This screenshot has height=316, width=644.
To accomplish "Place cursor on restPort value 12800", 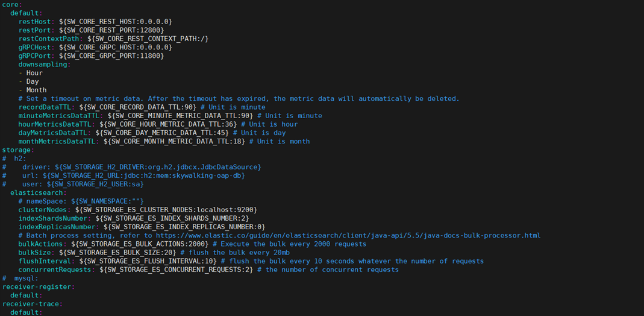I will pos(149,30).
